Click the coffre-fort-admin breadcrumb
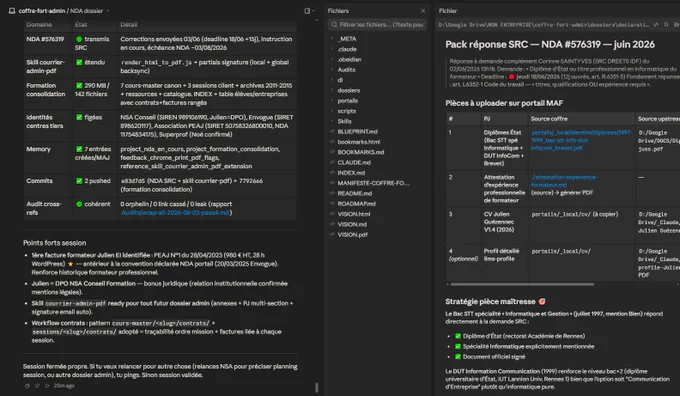Image resolution: width=680 pixels, height=396 pixels. (42, 11)
